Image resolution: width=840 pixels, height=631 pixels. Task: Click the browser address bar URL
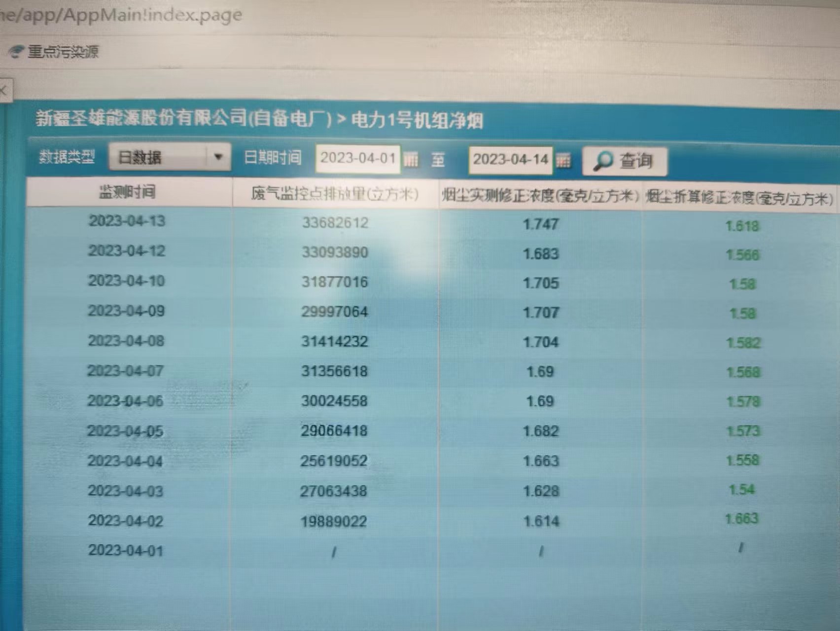121,15
